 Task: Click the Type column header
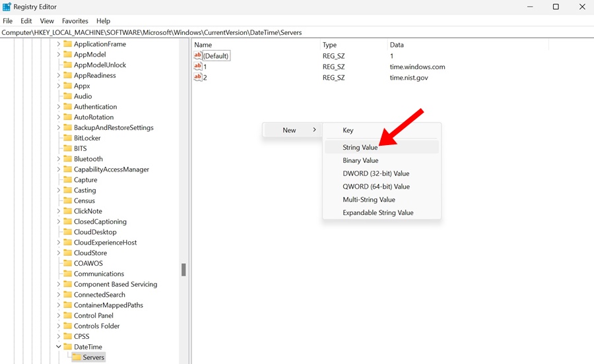pos(354,45)
